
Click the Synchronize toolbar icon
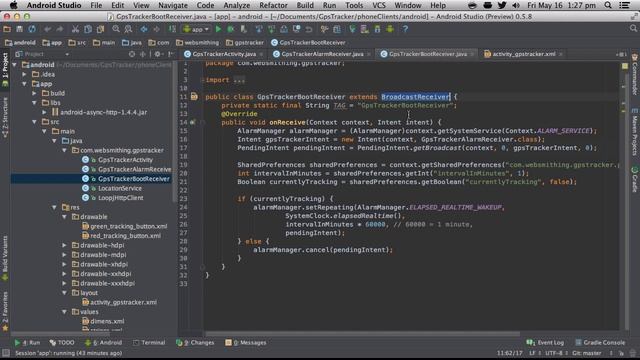click(32, 29)
